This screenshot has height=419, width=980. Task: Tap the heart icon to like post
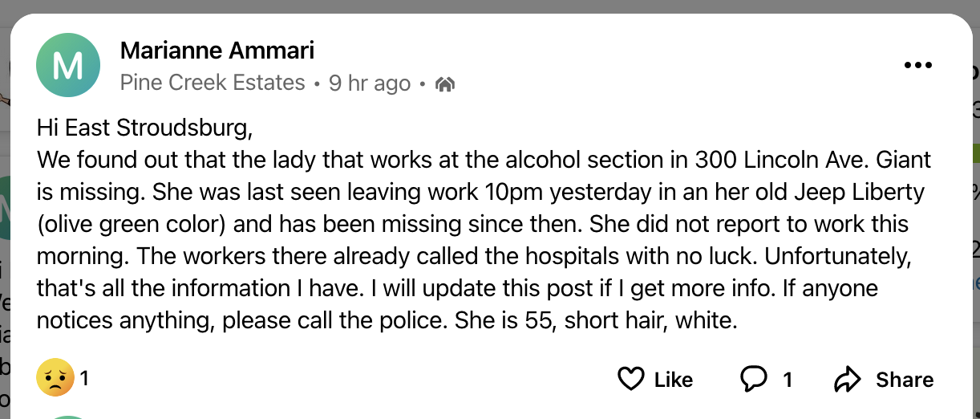(x=631, y=379)
